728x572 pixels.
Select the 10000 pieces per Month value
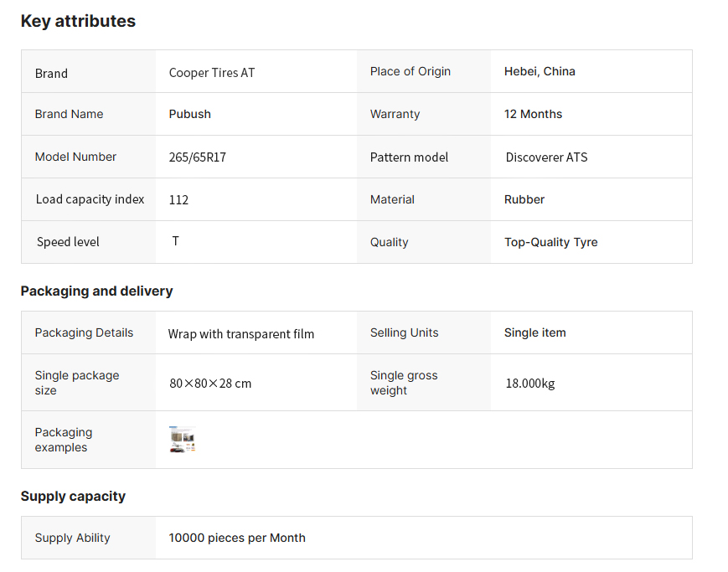pyautogui.click(x=237, y=538)
